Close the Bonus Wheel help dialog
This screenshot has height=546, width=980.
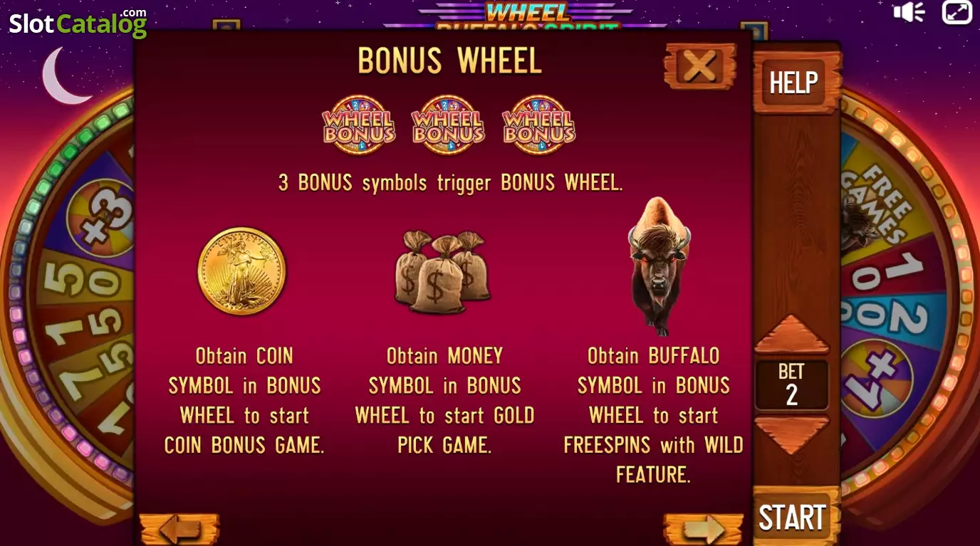point(700,66)
